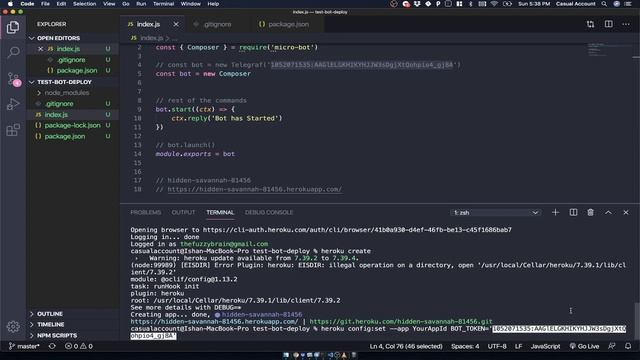The height and width of the screenshot is (360, 640).
Task: Open the cli-auth.heroku.com URL in terminal
Action: tap(357, 230)
